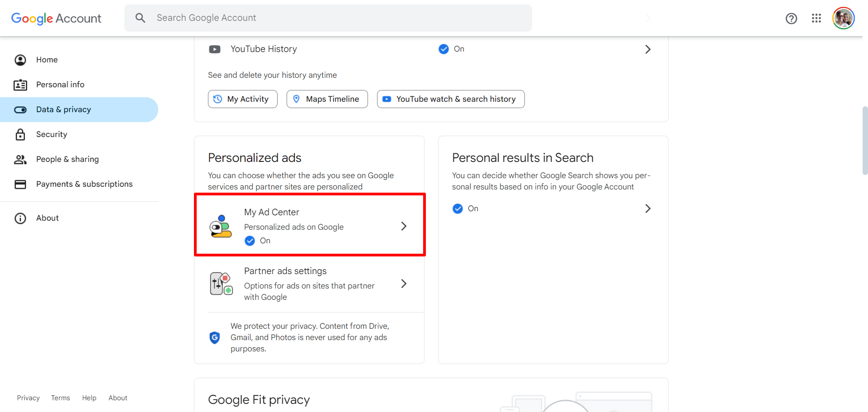Click Personal results On checkmark
Screen dimensions: 868x412
pos(458,208)
